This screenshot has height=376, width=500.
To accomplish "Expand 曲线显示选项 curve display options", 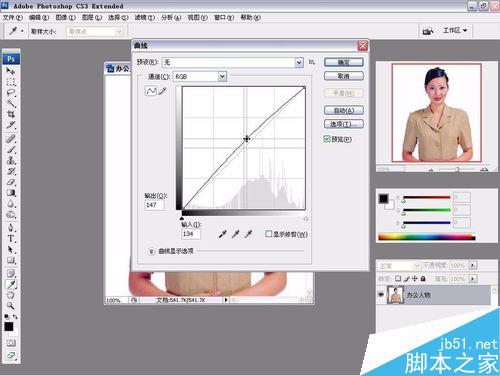I will [x=151, y=251].
